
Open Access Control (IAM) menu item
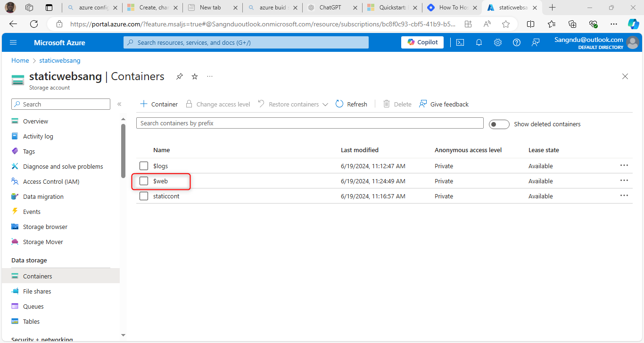pyautogui.click(x=51, y=181)
